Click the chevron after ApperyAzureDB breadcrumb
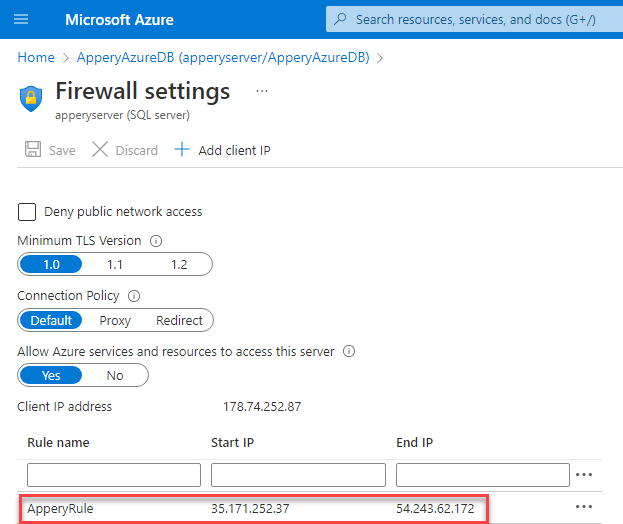623x524 pixels. (380, 58)
